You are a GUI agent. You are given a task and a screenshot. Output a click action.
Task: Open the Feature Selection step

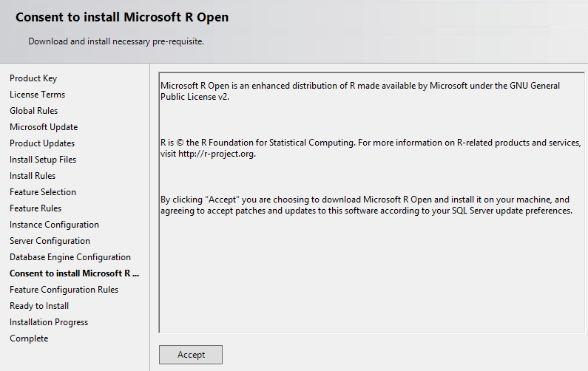(x=43, y=192)
